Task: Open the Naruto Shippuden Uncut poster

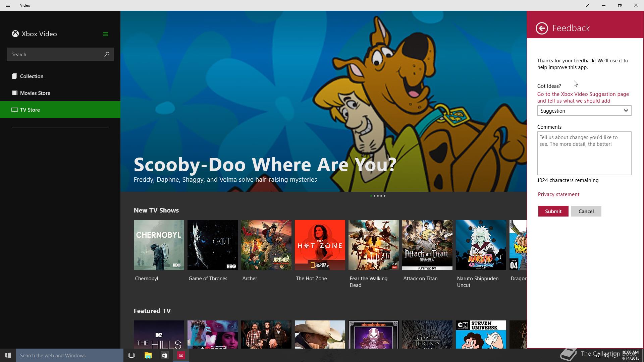Action: point(481,245)
